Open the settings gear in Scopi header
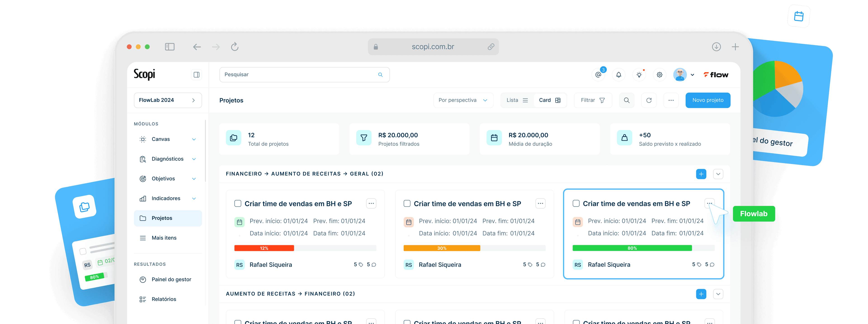The height and width of the screenshot is (324, 868). [659, 75]
